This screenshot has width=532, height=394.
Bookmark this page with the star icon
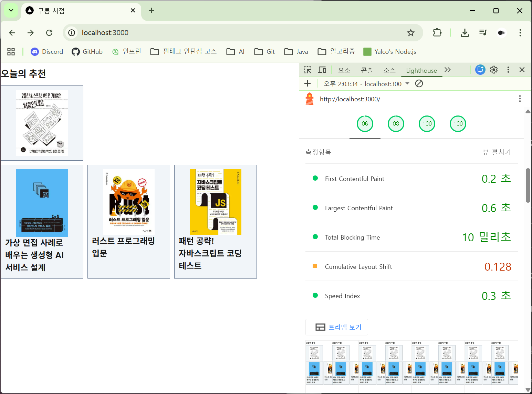[x=410, y=33]
